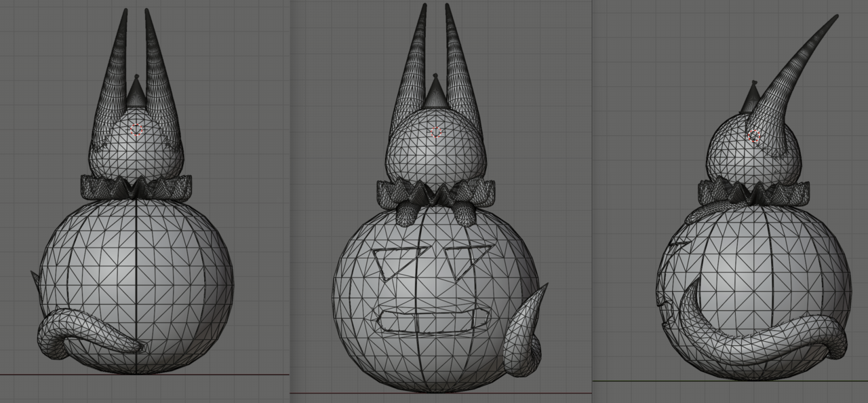Select the small cone hat in the face view
This screenshot has width=868, height=403.
(x=435, y=91)
